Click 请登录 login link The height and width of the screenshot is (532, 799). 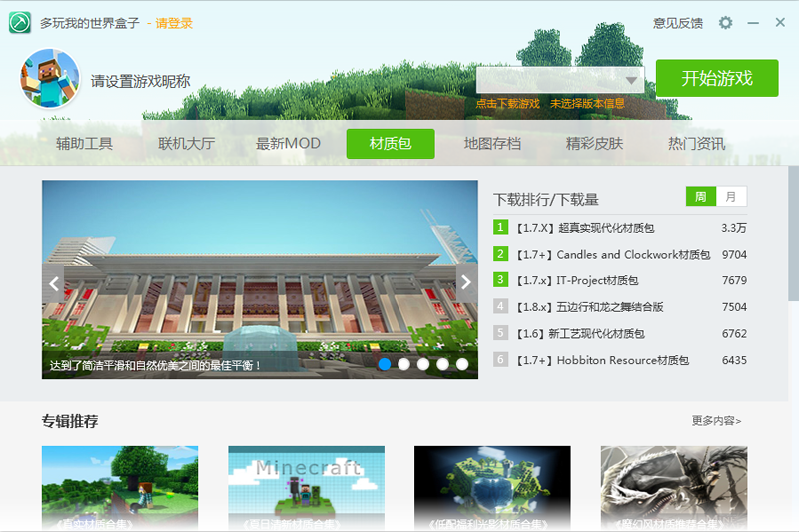tap(174, 23)
